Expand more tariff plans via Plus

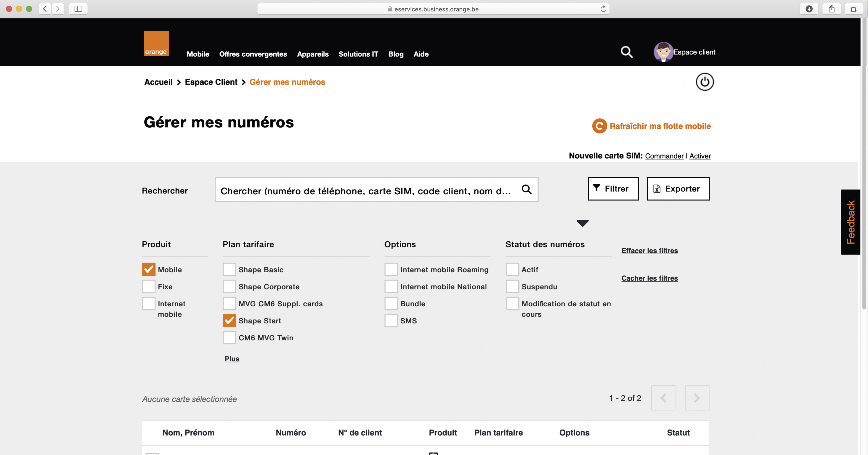(232, 359)
